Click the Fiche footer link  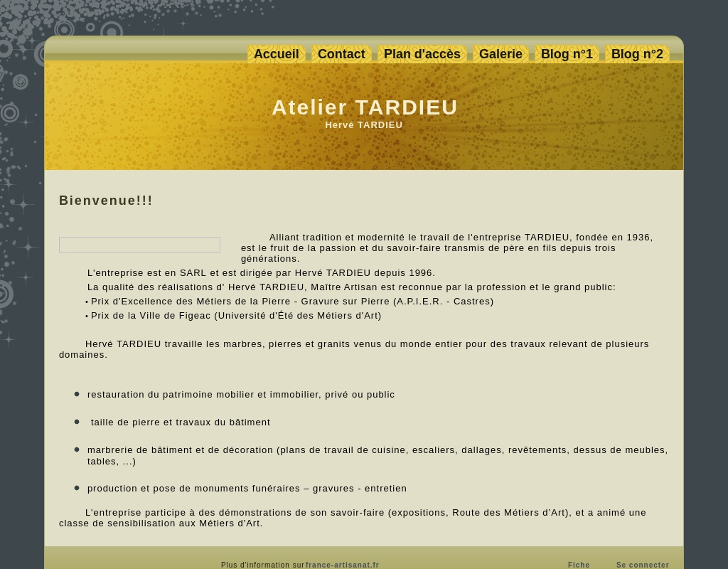coord(579,565)
